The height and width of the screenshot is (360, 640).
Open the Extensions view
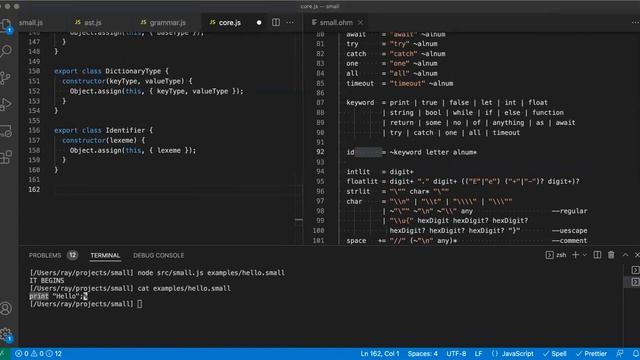tap(6, 157)
